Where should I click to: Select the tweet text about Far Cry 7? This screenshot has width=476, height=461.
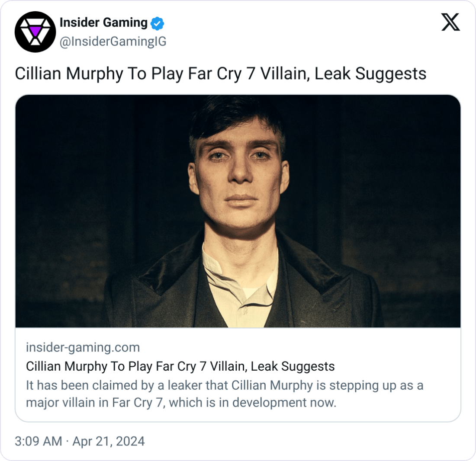click(x=220, y=74)
